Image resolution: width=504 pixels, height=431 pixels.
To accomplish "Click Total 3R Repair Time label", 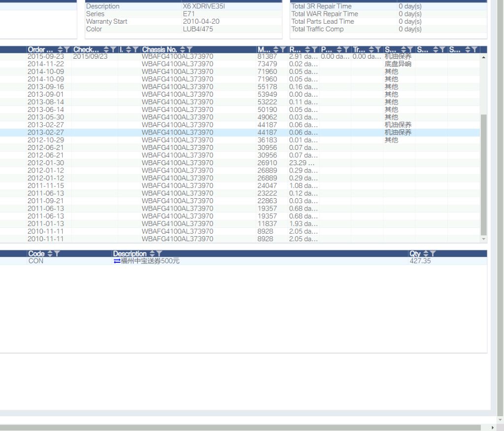I will [x=321, y=6].
